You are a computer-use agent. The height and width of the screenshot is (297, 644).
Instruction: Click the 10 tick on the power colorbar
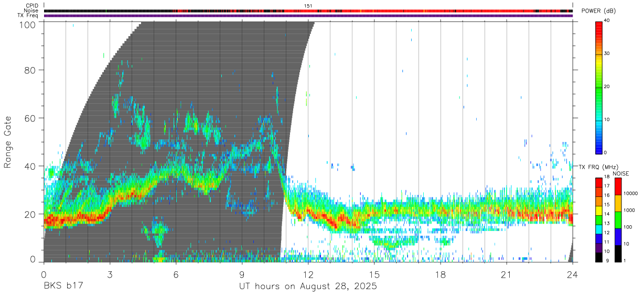point(607,120)
